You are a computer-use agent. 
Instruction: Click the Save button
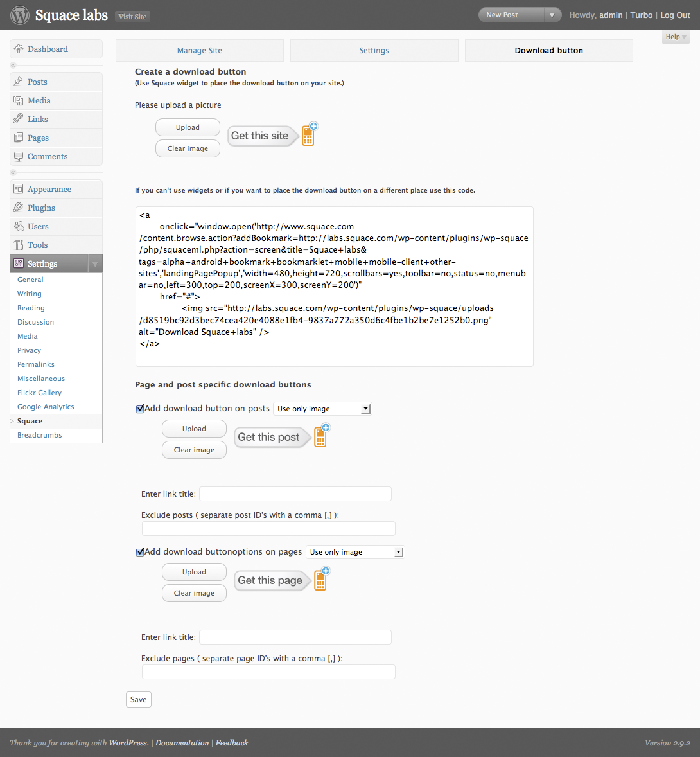point(139,700)
